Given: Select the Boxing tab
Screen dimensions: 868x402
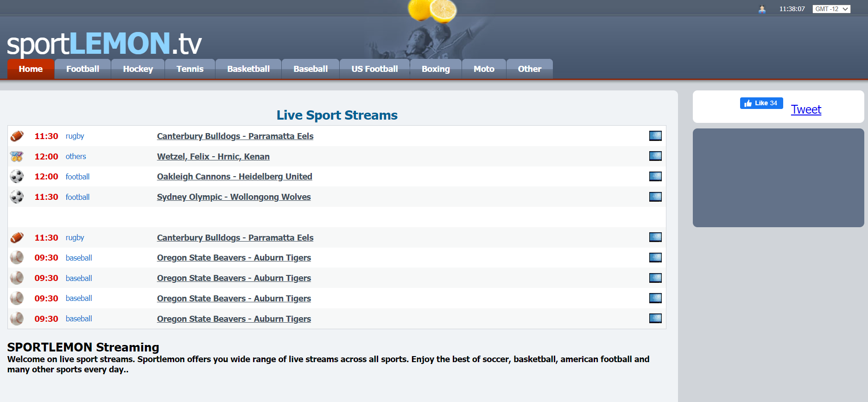Looking at the screenshot, I should coord(436,69).
